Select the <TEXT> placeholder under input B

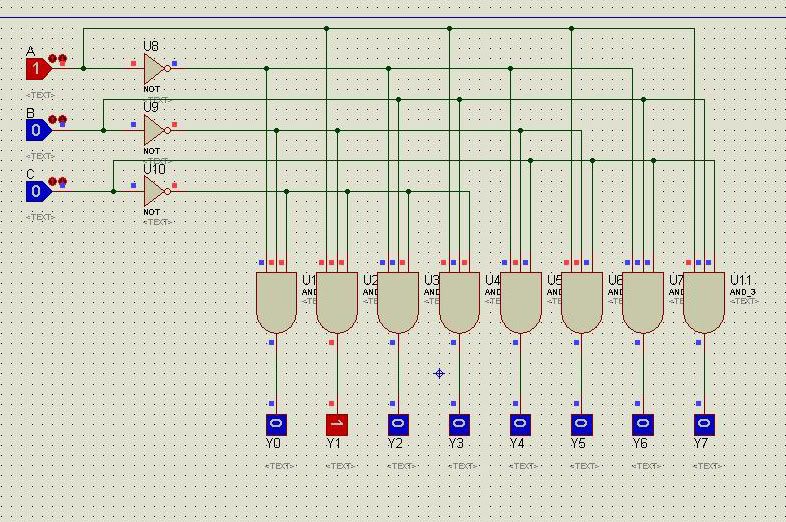click(40, 156)
